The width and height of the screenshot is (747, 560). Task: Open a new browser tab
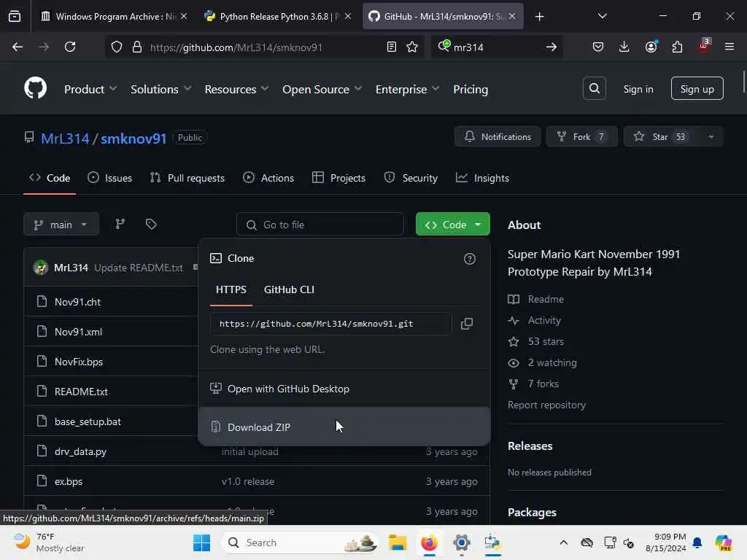click(539, 17)
